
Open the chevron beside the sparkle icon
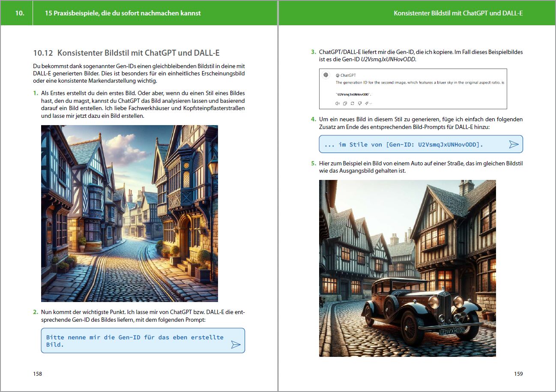(x=371, y=103)
